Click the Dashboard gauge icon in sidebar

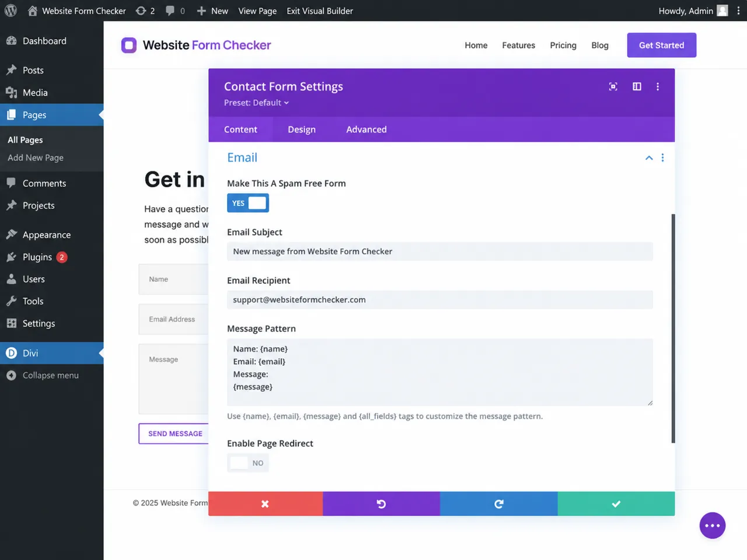click(11, 41)
